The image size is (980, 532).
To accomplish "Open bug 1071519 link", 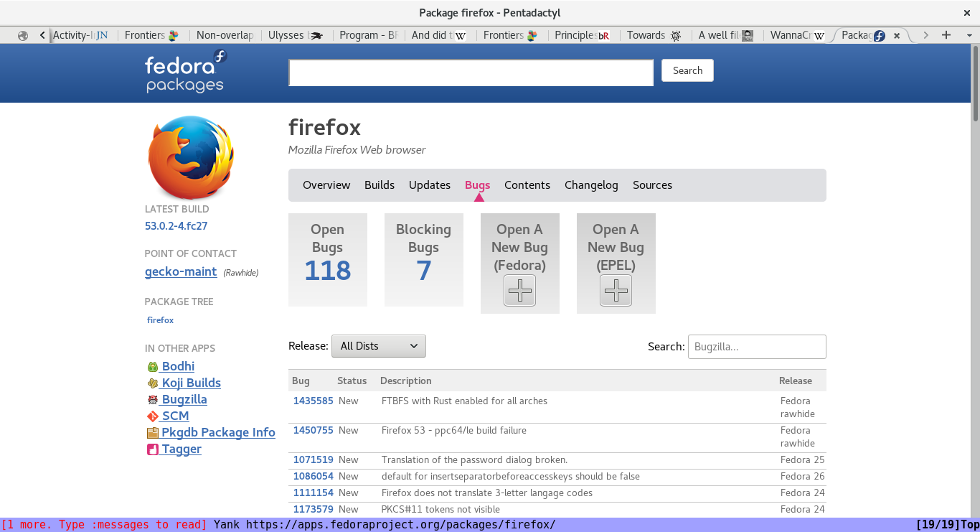I will pyautogui.click(x=314, y=460).
